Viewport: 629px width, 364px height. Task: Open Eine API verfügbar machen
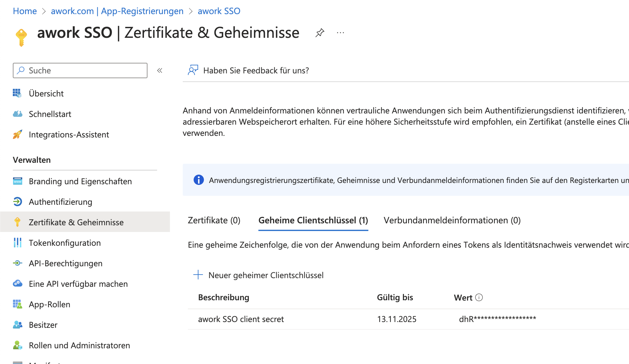78,284
